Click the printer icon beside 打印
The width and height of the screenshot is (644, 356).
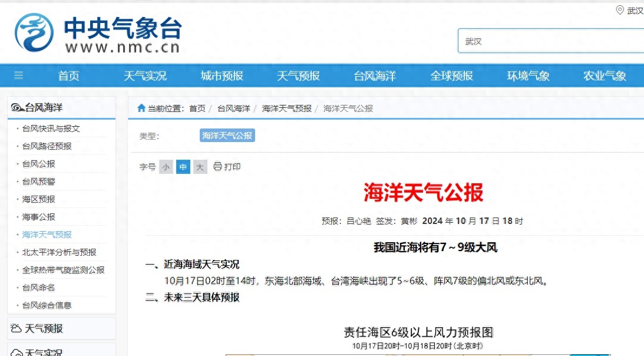point(217,166)
